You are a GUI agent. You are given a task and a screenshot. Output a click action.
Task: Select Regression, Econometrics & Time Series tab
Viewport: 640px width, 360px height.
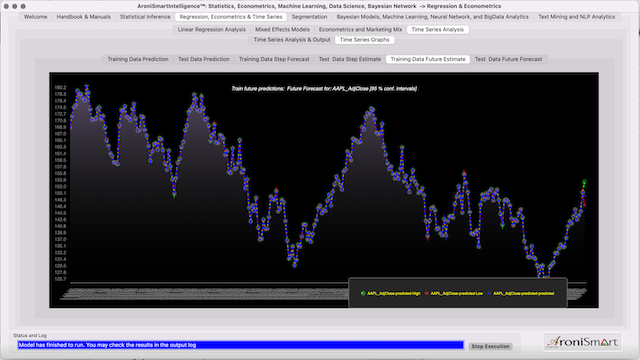[x=231, y=17]
